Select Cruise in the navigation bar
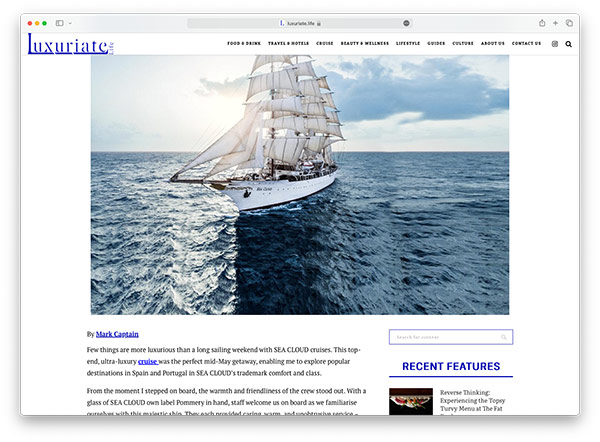 click(325, 44)
